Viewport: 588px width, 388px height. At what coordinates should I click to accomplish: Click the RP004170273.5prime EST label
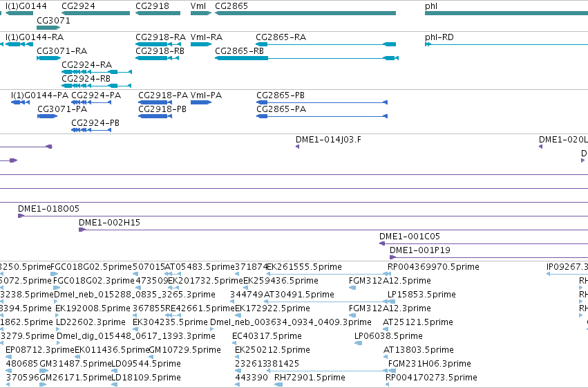click(432, 378)
